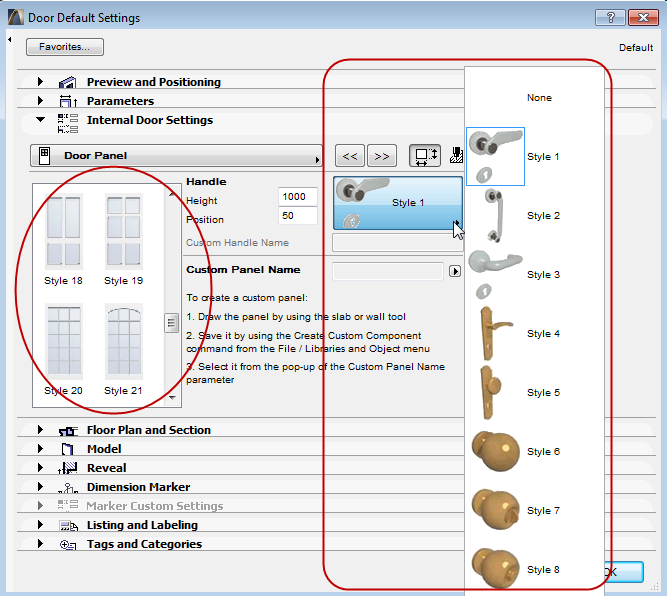Viewport: 667px width, 596px height.
Task: Click the Handle Position field showing 50
Action: (298, 216)
